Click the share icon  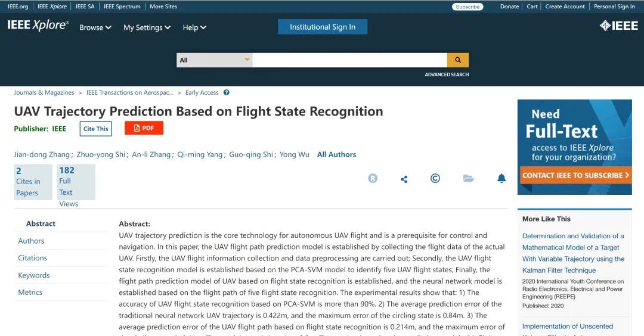pyautogui.click(x=404, y=179)
